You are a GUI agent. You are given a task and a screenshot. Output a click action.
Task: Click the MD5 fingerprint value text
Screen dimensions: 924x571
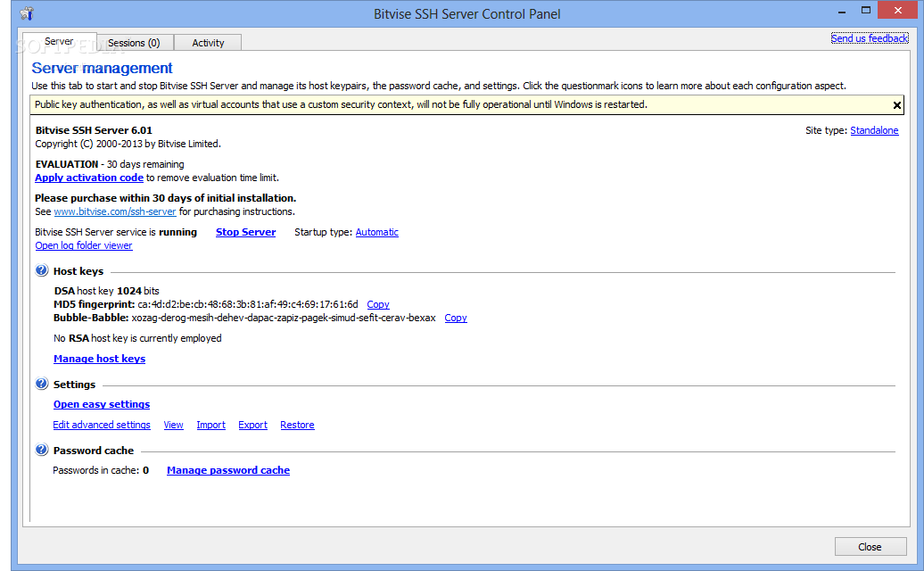tap(248, 304)
